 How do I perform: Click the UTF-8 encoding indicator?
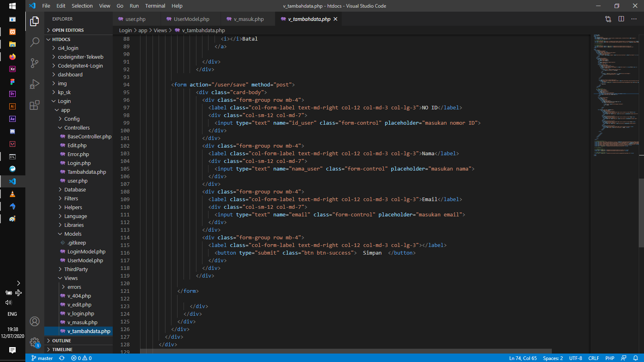[x=576, y=358]
